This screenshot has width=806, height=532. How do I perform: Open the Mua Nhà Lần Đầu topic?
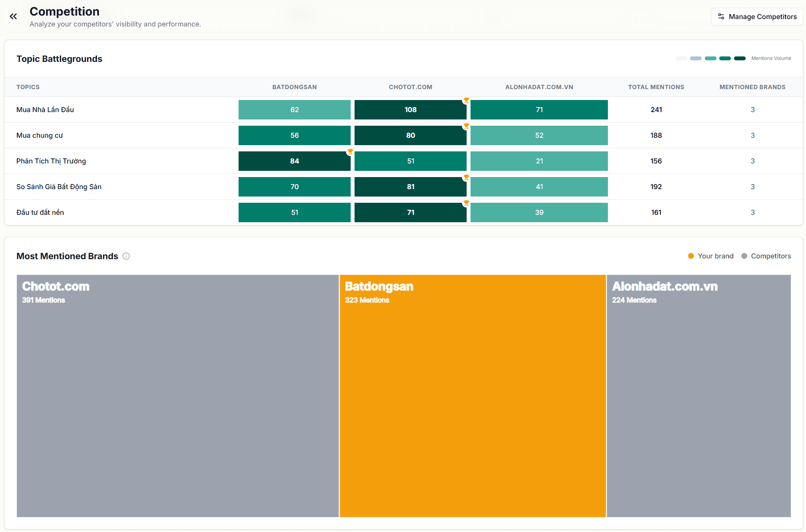(x=45, y=110)
